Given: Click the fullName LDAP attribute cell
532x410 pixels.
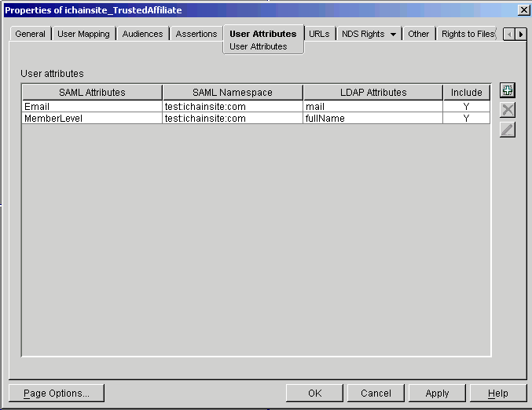Looking at the screenshot, I should tap(373, 118).
